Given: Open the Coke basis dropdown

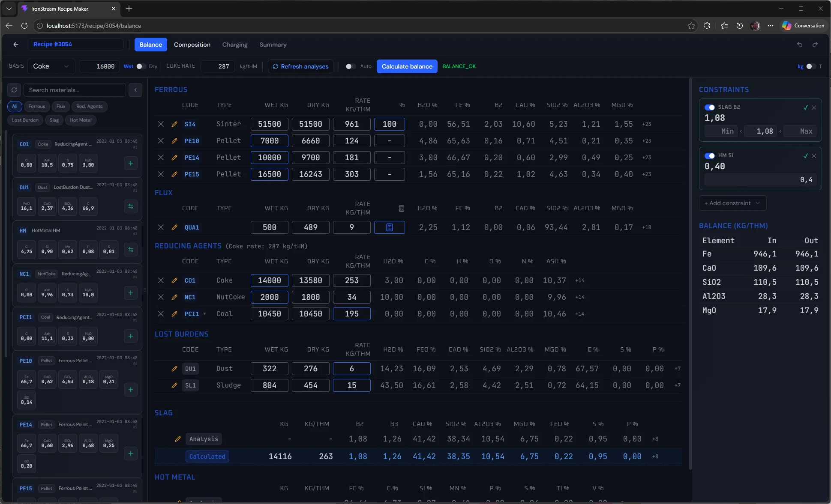Looking at the screenshot, I should click(x=51, y=66).
